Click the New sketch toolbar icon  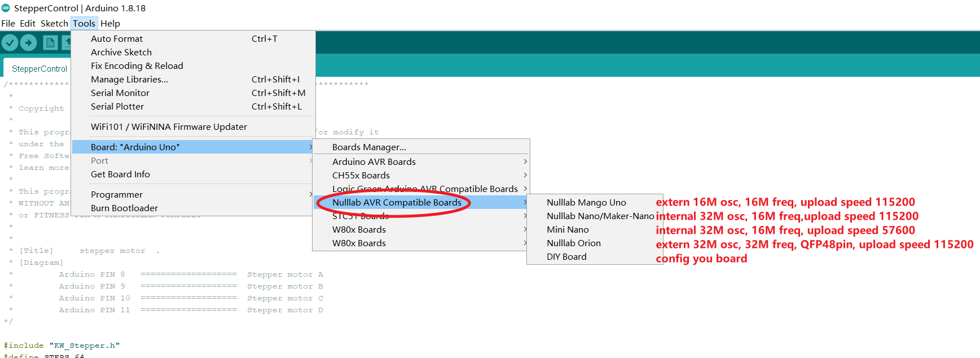click(50, 42)
